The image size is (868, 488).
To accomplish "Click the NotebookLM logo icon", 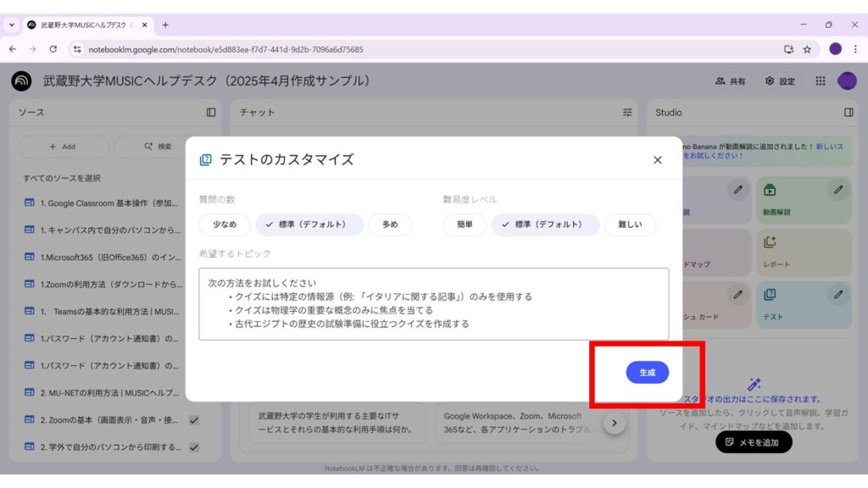I will [21, 81].
